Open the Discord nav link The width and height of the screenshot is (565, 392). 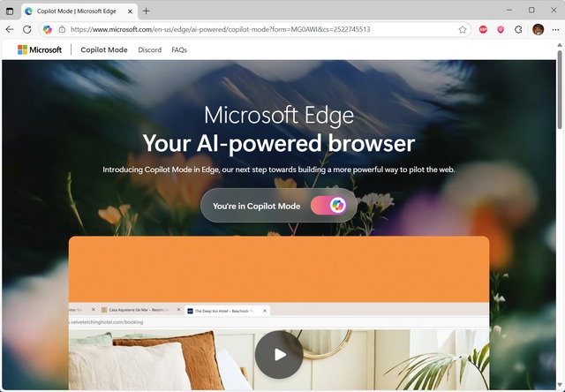click(149, 49)
